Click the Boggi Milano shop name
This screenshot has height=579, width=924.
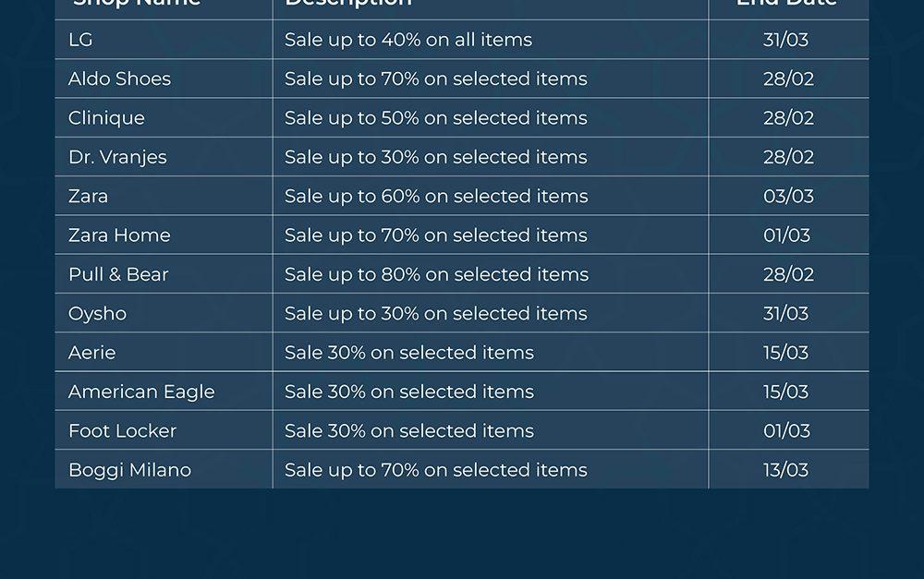[129, 470]
